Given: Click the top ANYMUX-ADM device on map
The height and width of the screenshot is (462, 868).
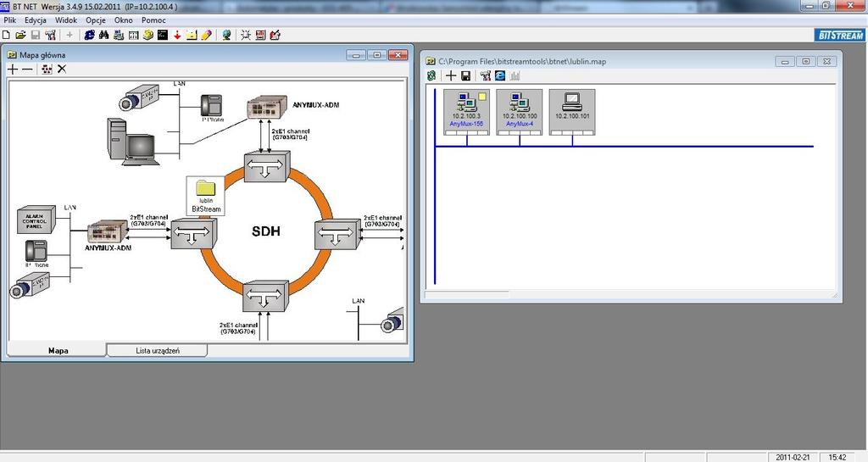Looking at the screenshot, I should tap(267, 108).
